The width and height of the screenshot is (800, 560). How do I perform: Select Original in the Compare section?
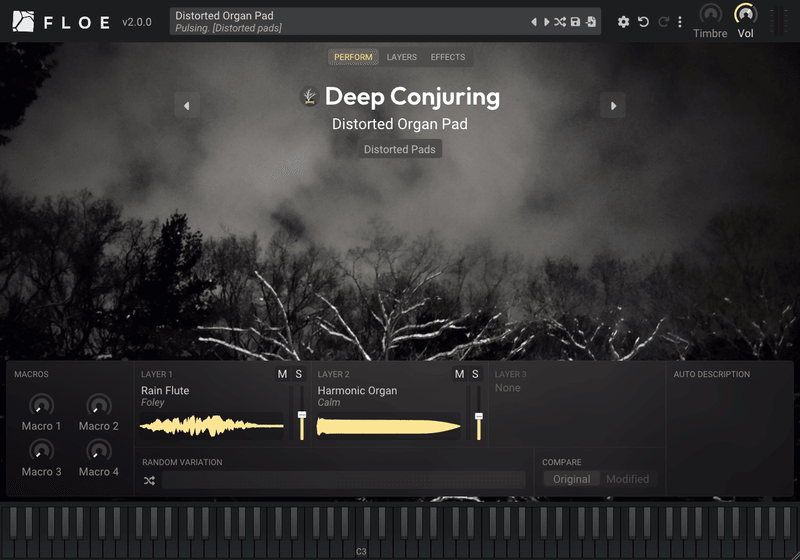571,479
